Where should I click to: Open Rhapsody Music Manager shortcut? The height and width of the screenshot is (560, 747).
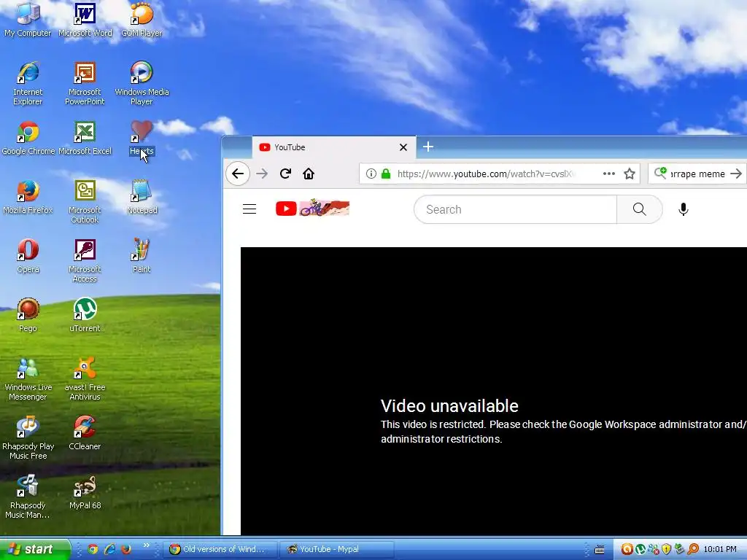click(x=28, y=496)
